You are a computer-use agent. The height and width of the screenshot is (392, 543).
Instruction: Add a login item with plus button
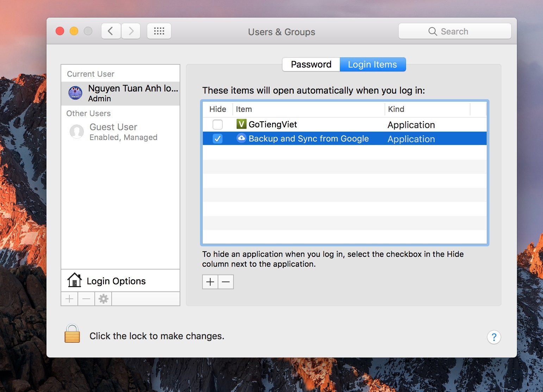(x=210, y=282)
